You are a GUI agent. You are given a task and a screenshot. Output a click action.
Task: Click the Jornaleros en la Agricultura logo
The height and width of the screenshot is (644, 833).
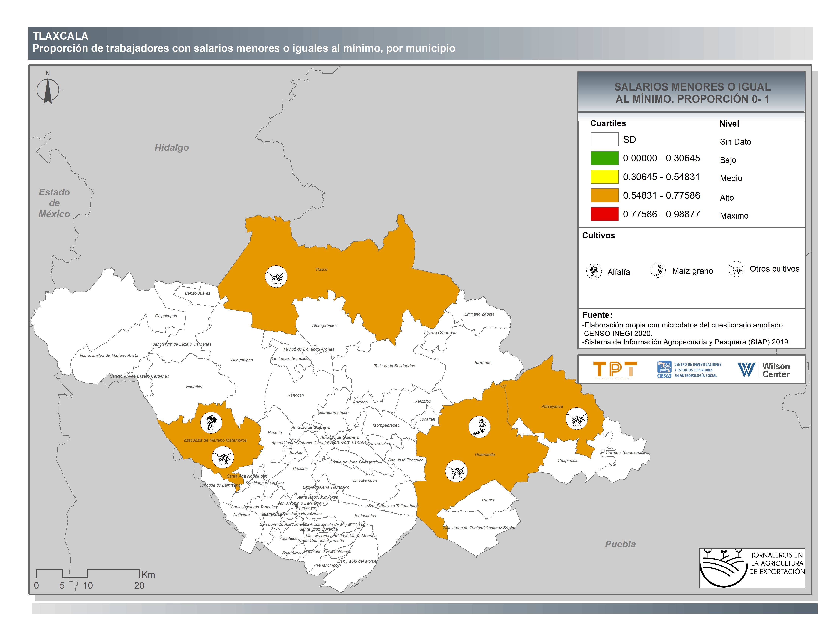point(752,568)
